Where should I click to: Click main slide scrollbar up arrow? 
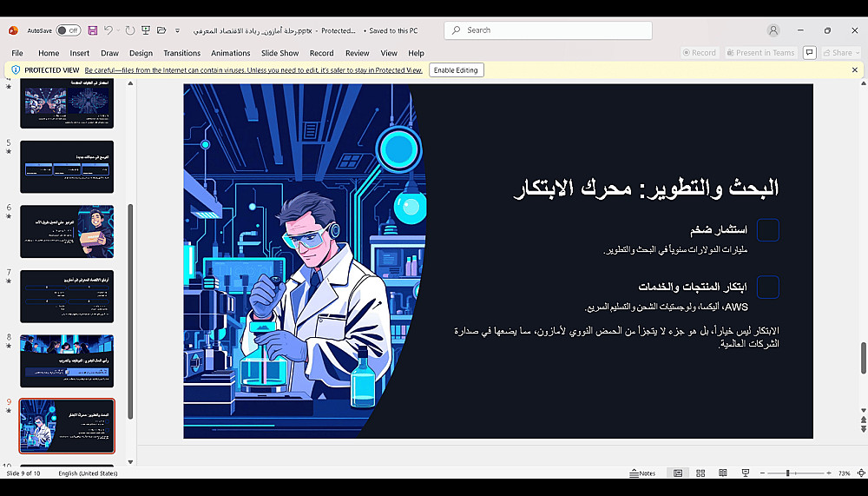(x=863, y=83)
